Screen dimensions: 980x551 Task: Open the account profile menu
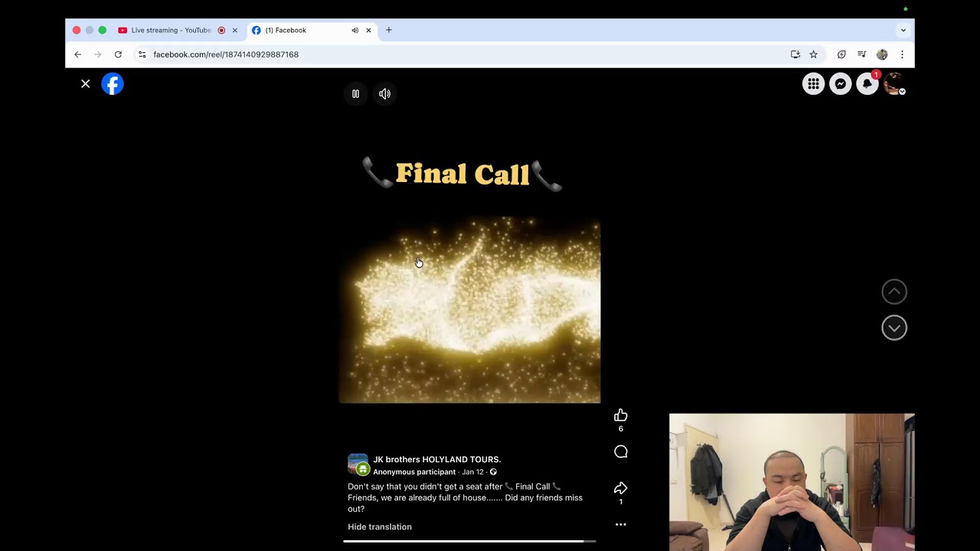pyautogui.click(x=894, y=84)
